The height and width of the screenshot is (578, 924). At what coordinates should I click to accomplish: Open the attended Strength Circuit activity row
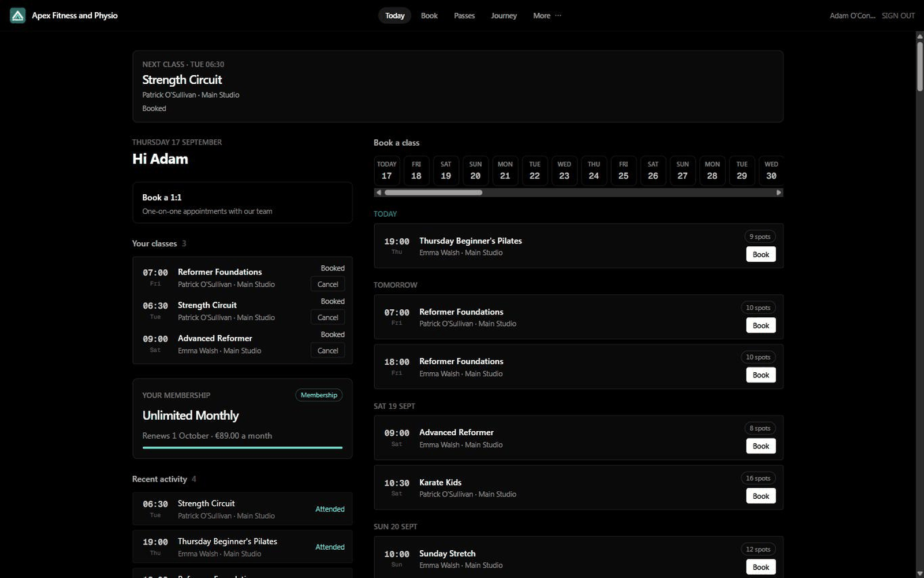(243, 509)
